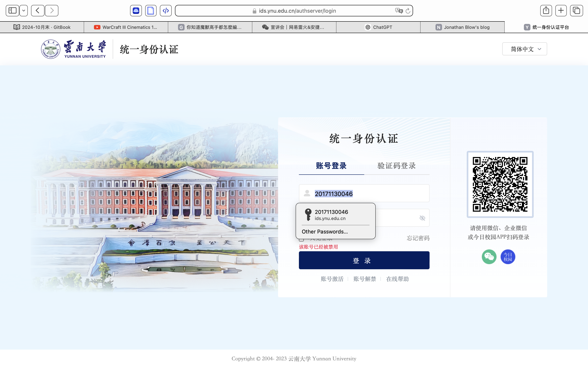
Task: Open a new tab with plus button
Action: [x=561, y=10]
